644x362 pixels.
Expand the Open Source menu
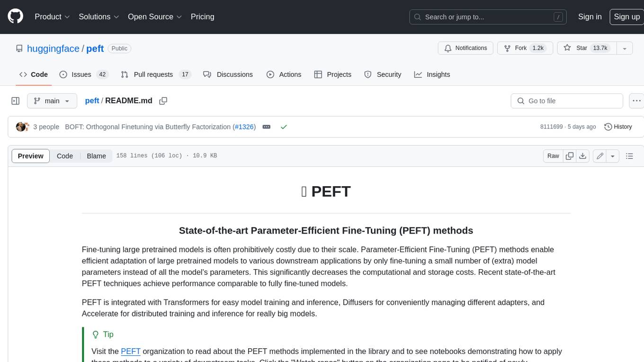tap(155, 17)
